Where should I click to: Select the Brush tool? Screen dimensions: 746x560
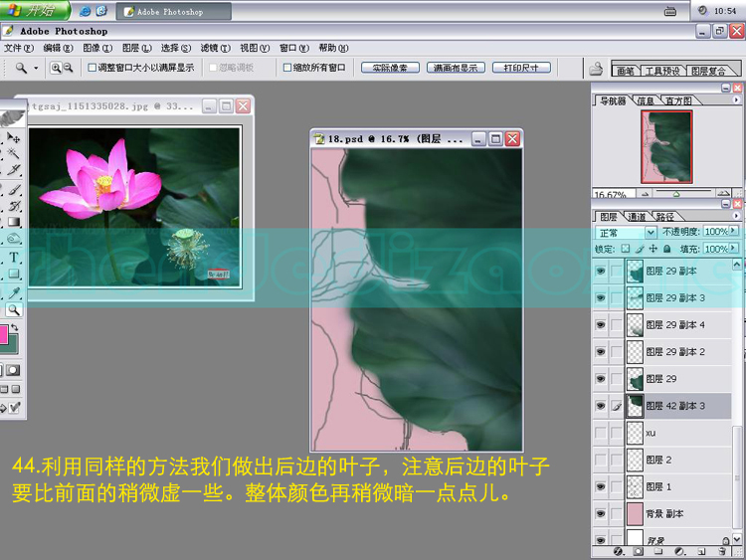(13, 189)
